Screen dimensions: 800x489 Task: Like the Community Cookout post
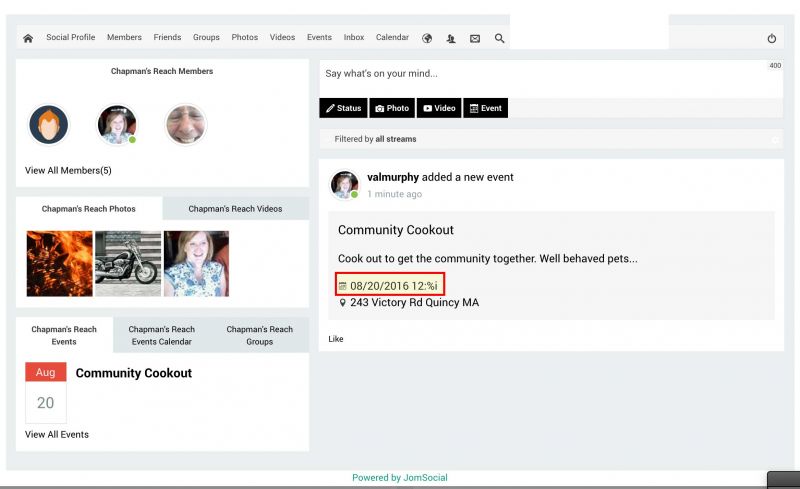(x=336, y=339)
